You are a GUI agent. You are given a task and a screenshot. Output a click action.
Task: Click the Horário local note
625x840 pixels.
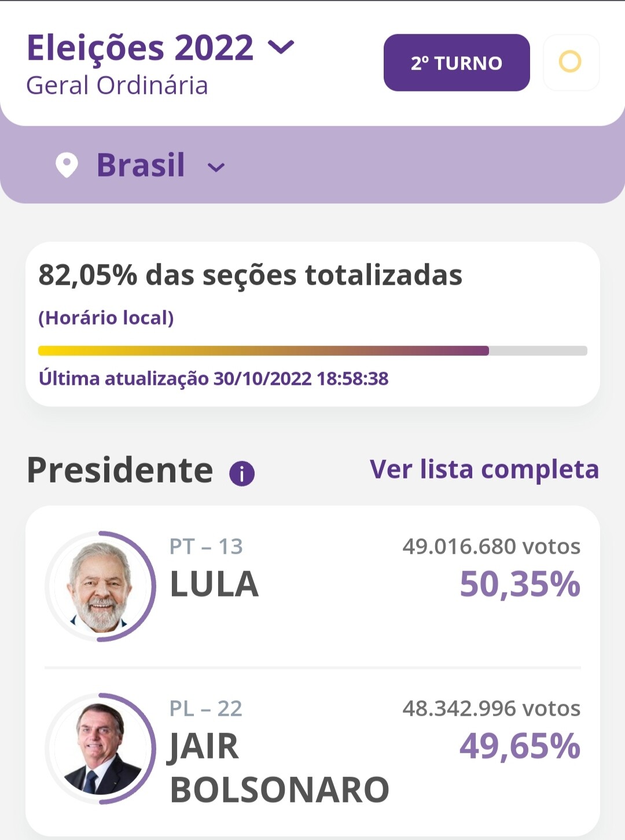(106, 318)
